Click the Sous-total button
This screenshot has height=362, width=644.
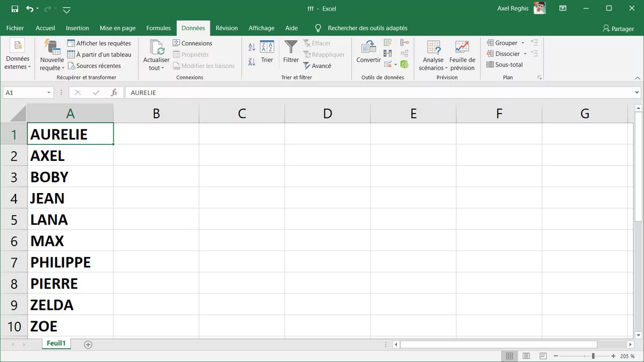(x=504, y=64)
